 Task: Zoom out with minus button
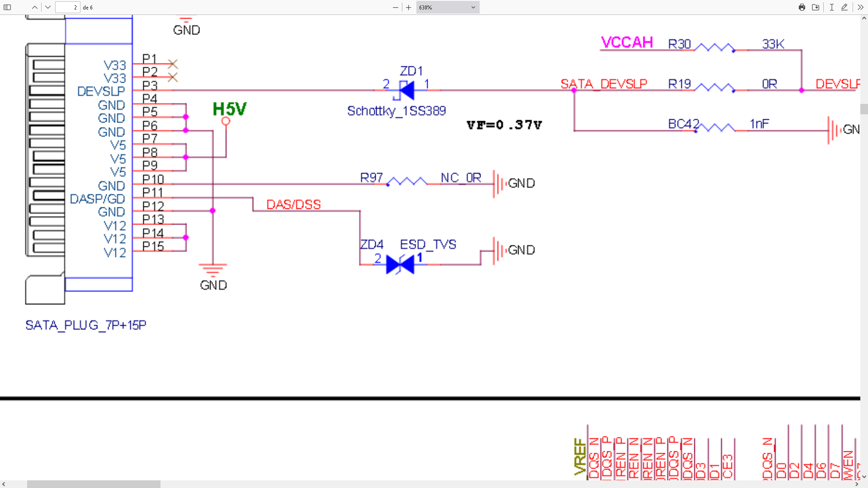[x=396, y=7]
